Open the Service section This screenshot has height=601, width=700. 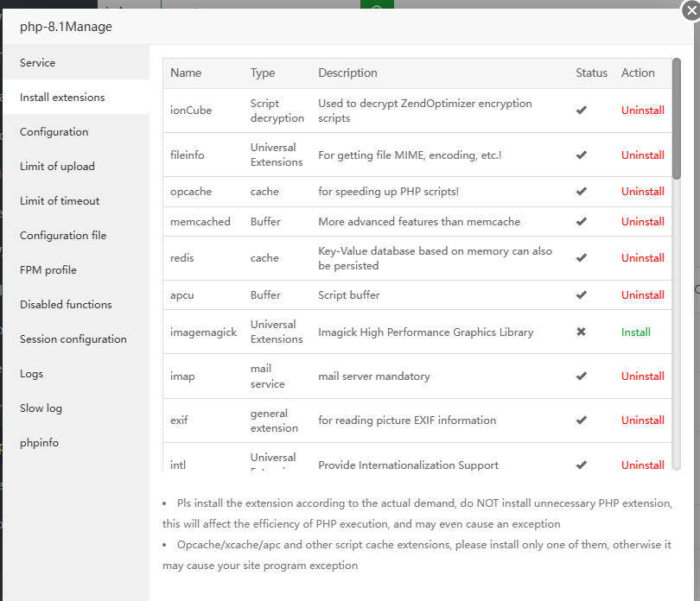coord(38,62)
